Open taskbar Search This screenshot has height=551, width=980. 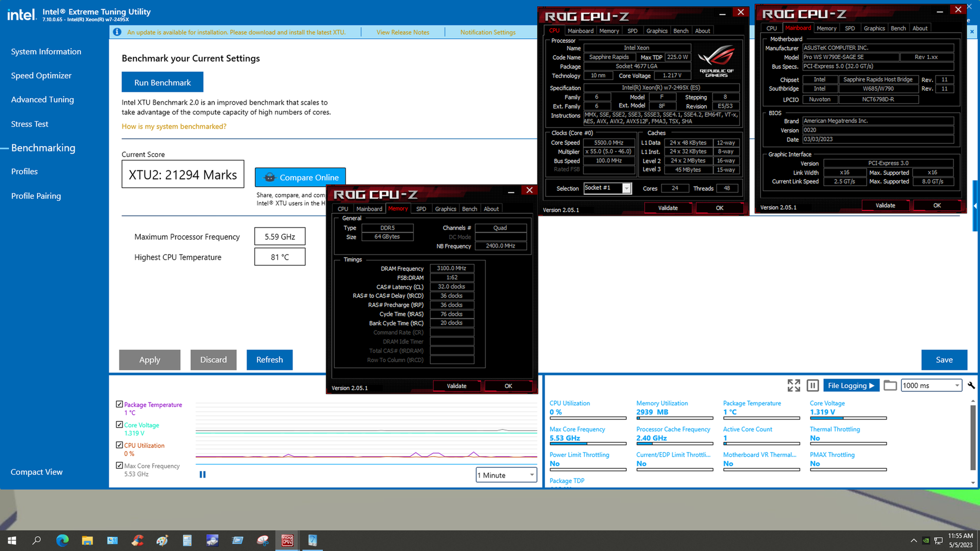[x=37, y=540]
